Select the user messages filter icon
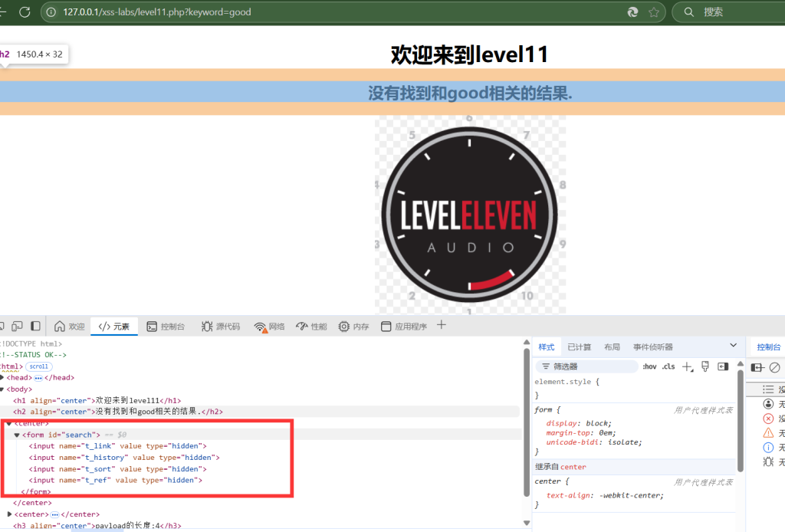The width and height of the screenshot is (785, 532). (768, 404)
